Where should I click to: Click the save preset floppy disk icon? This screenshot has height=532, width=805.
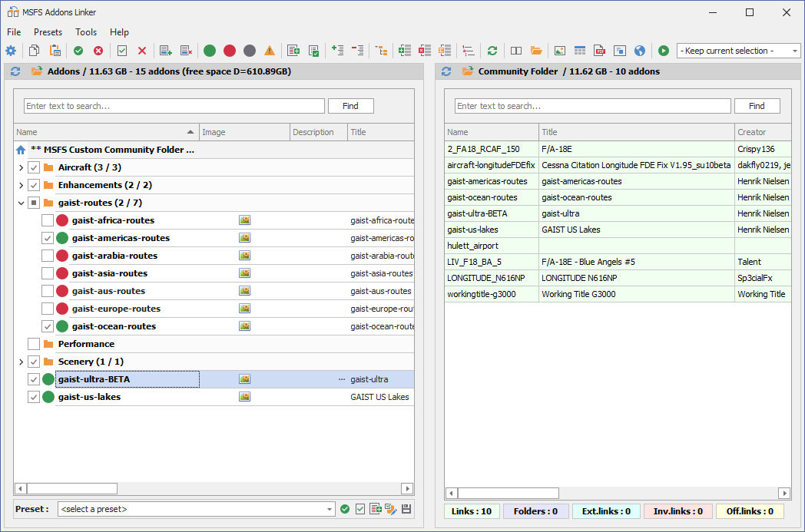pyautogui.click(x=406, y=509)
